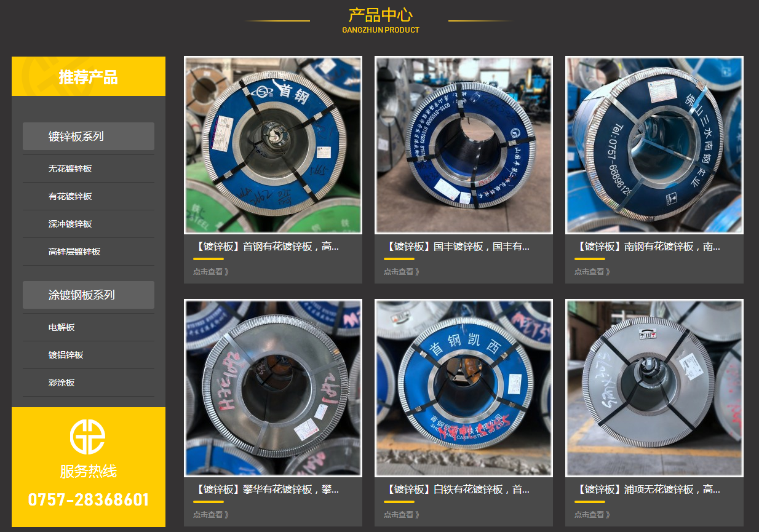
Task: Open the 镀锌板系列 category header
Action: [x=89, y=137]
